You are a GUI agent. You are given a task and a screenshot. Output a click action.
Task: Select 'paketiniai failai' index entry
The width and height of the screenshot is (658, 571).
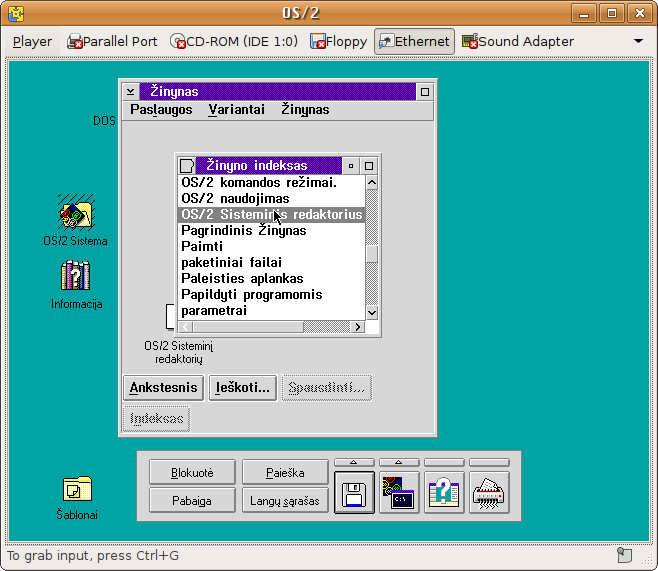pos(272,263)
